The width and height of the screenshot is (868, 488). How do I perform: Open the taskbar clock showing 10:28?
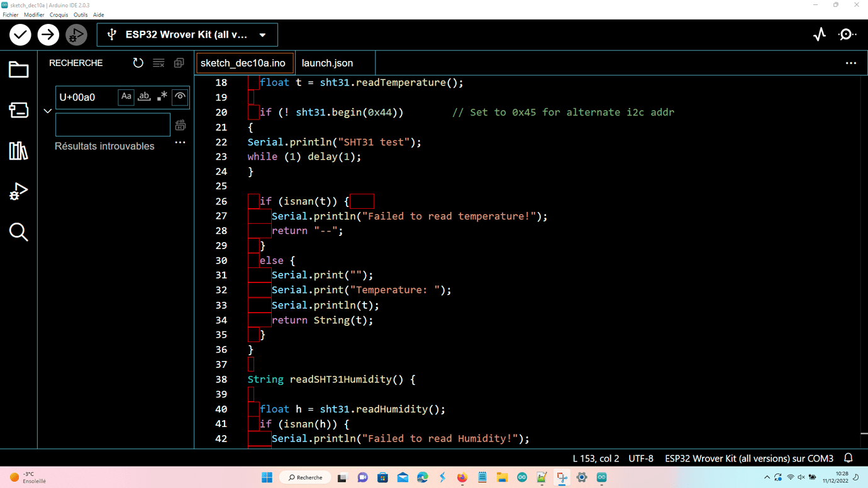(x=837, y=477)
